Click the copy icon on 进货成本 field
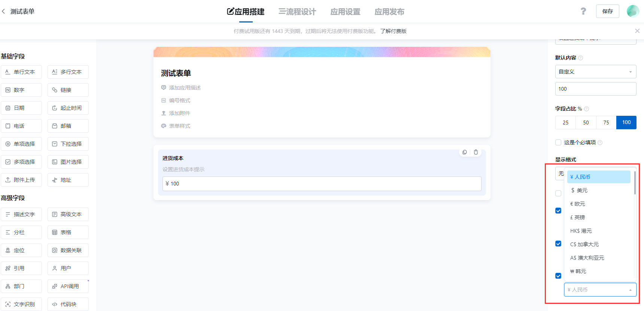This screenshot has height=311, width=644. click(x=465, y=152)
